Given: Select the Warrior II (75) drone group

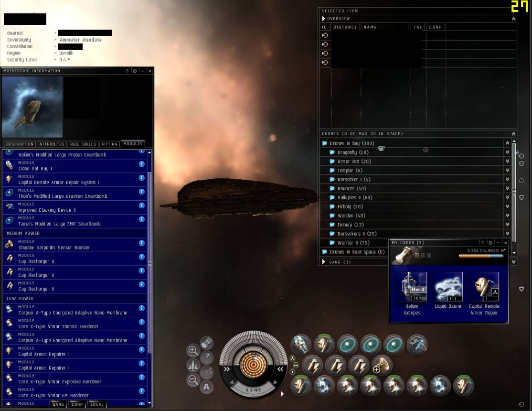Looking at the screenshot, I should [353, 242].
